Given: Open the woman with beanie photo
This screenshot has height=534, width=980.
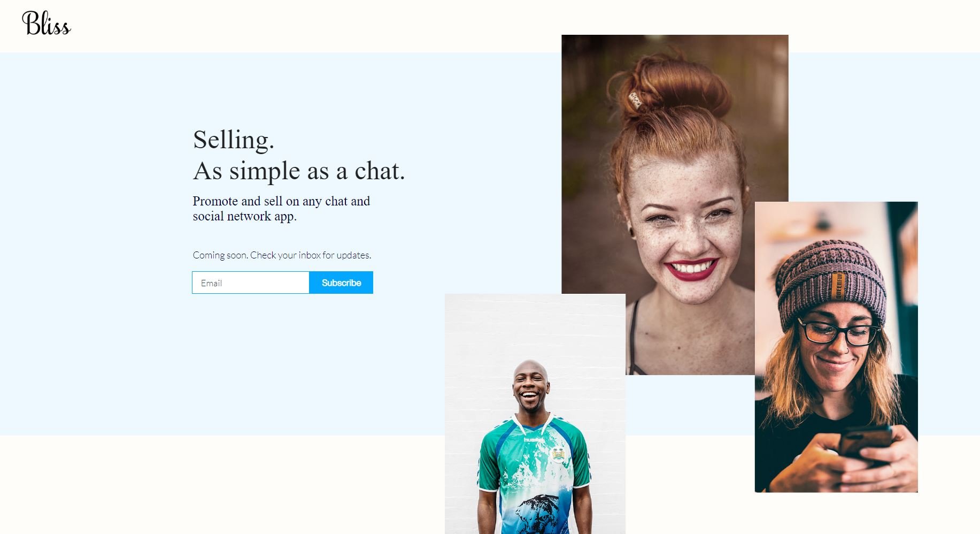Looking at the screenshot, I should click(x=836, y=347).
